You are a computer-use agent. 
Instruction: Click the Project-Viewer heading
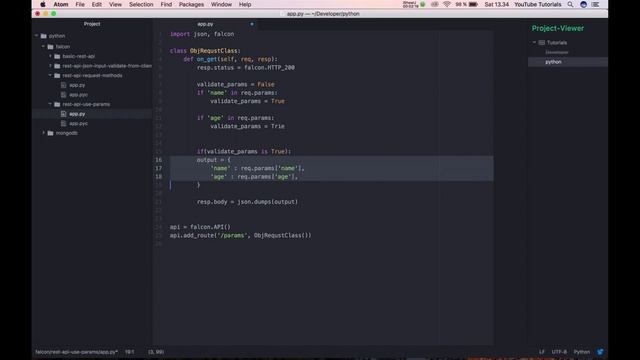click(558, 28)
